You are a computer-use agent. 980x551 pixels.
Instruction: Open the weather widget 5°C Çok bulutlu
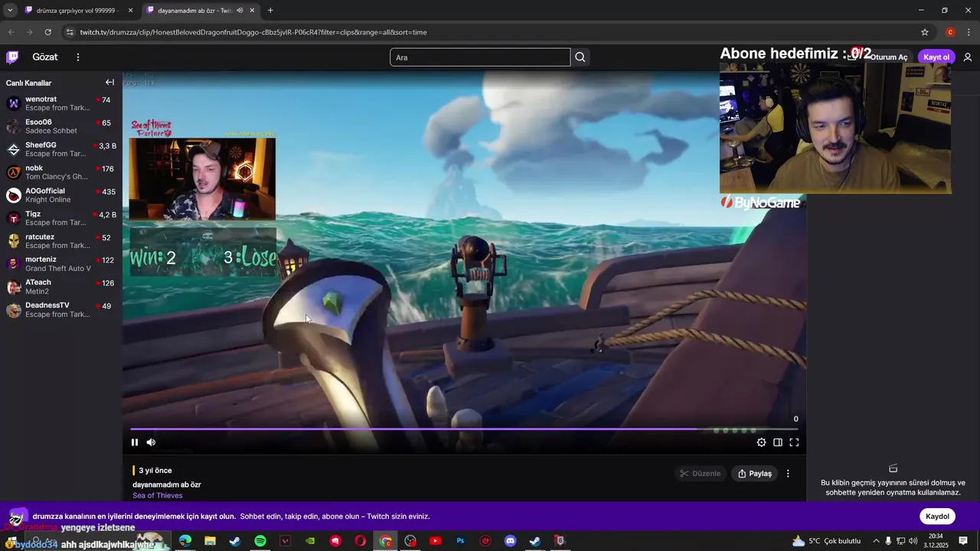[826, 541]
